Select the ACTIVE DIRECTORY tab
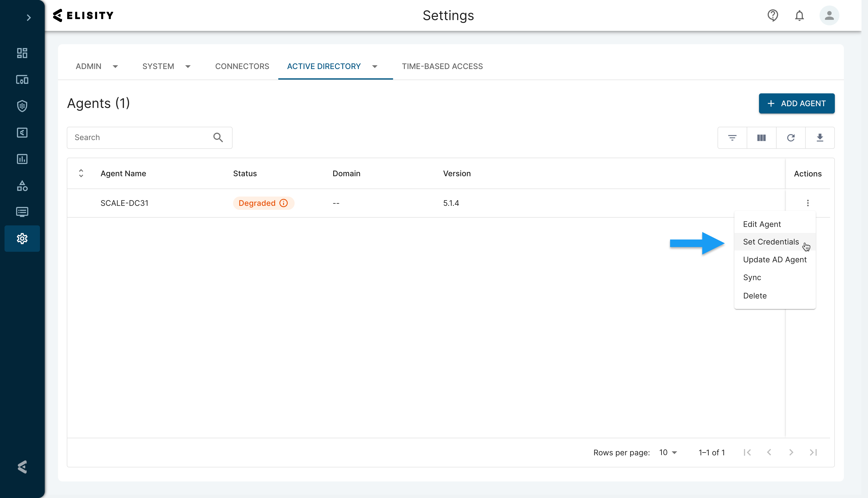The height and width of the screenshot is (498, 868). click(x=324, y=66)
